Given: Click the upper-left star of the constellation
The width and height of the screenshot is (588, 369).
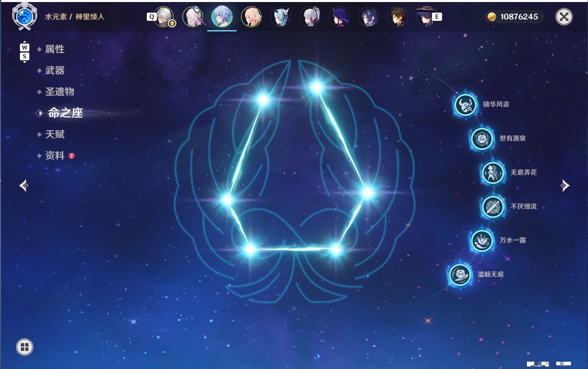Looking at the screenshot, I should coord(263,99).
